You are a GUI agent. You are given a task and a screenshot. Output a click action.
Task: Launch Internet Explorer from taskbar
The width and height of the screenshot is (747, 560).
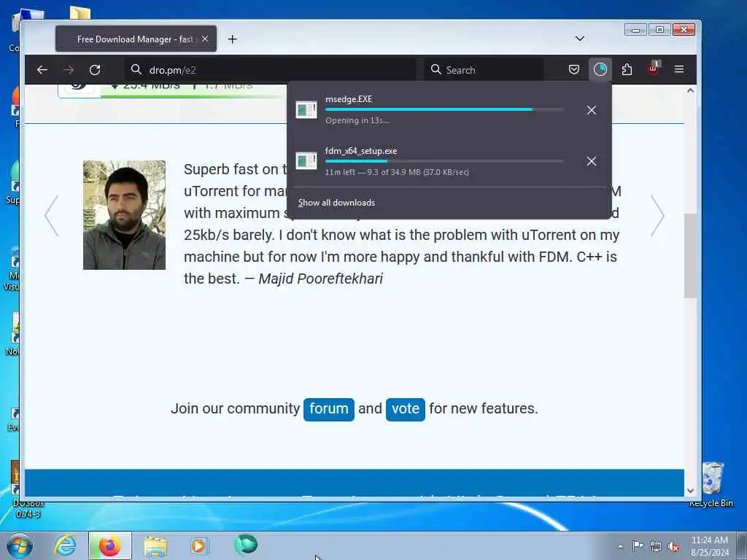tap(65, 545)
